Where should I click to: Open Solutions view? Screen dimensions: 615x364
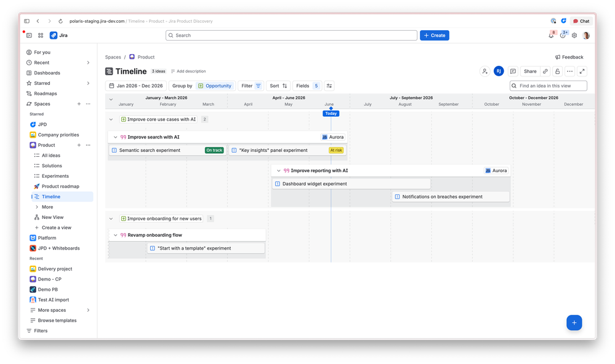(62, 166)
